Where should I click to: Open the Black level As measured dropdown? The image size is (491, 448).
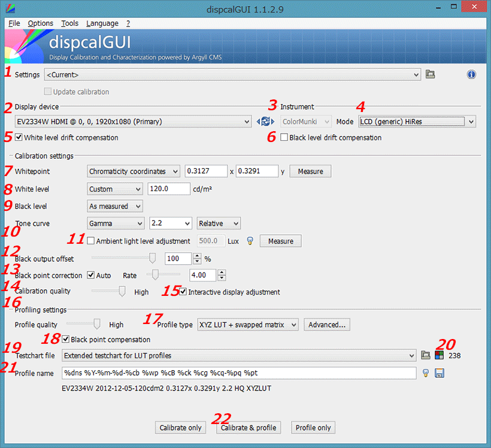click(114, 206)
